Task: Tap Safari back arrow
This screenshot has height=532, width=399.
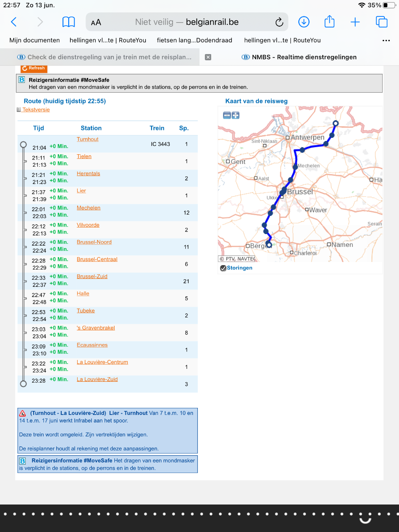Action: click(x=14, y=22)
